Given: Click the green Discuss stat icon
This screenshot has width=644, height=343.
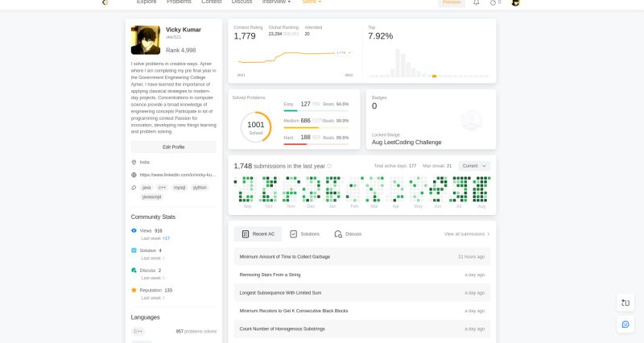Looking at the screenshot, I should coord(134,271).
